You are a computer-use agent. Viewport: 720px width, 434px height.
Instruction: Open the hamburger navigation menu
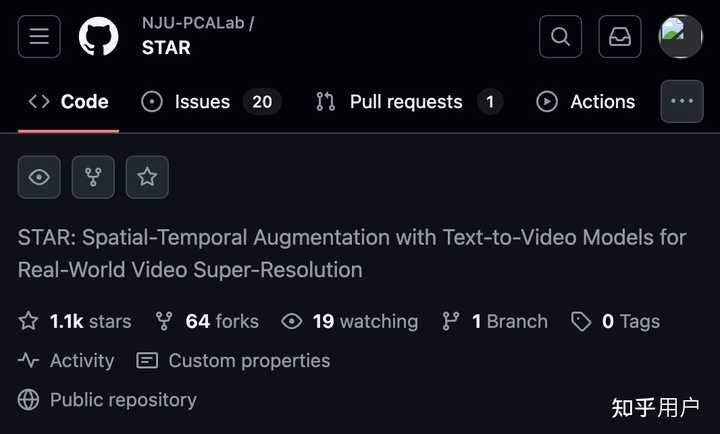click(x=39, y=37)
